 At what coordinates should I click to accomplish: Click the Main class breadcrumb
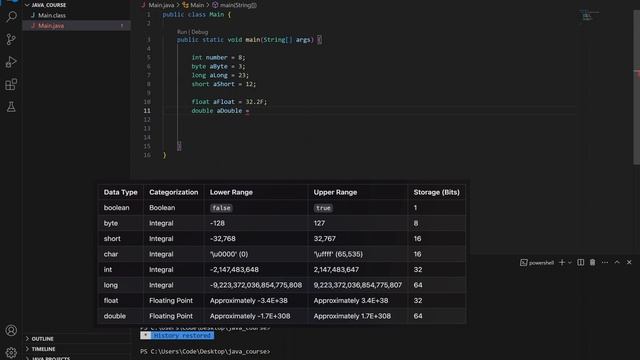(197, 5)
